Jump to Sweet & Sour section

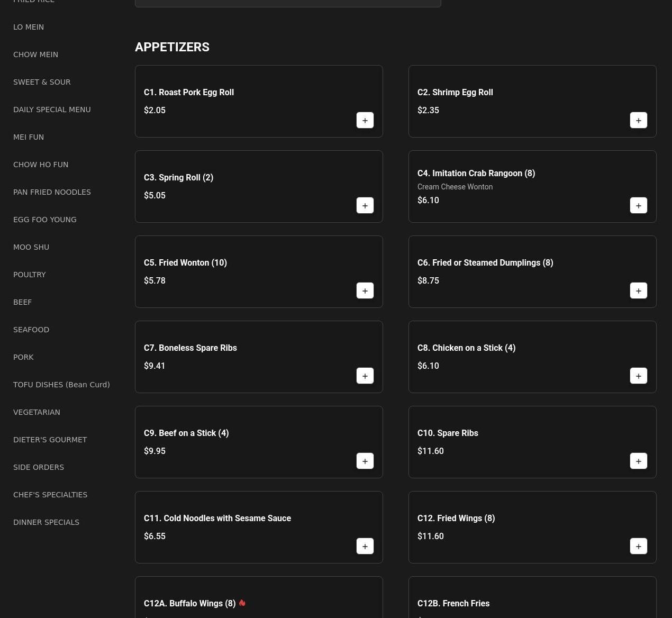pos(42,82)
